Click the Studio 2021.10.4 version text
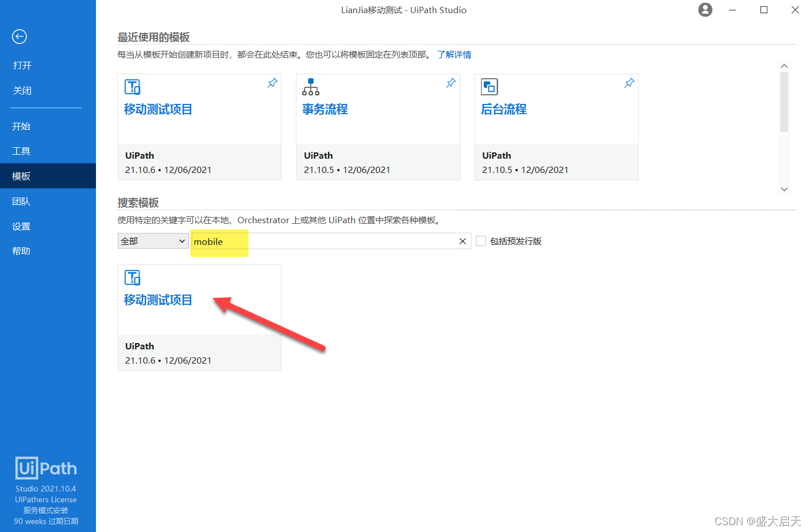This screenshot has height=532, width=810. [x=46, y=489]
